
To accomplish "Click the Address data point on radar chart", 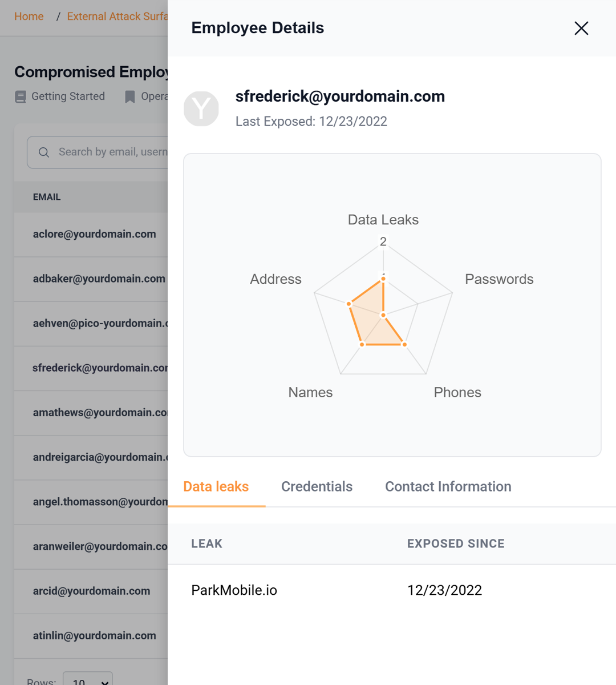I will (349, 304).
